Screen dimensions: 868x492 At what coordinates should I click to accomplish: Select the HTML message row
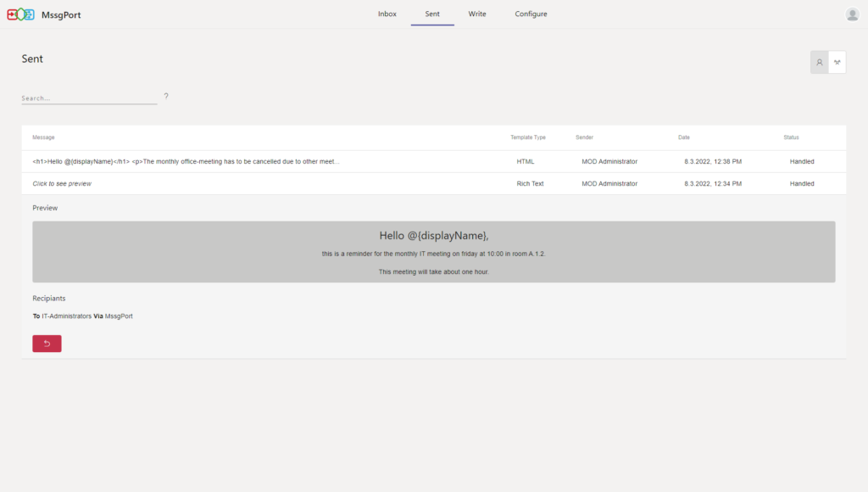(x=254, y=161)
